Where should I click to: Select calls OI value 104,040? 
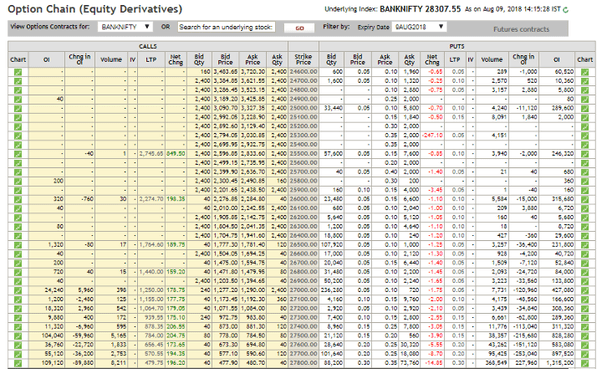point(53,336)
